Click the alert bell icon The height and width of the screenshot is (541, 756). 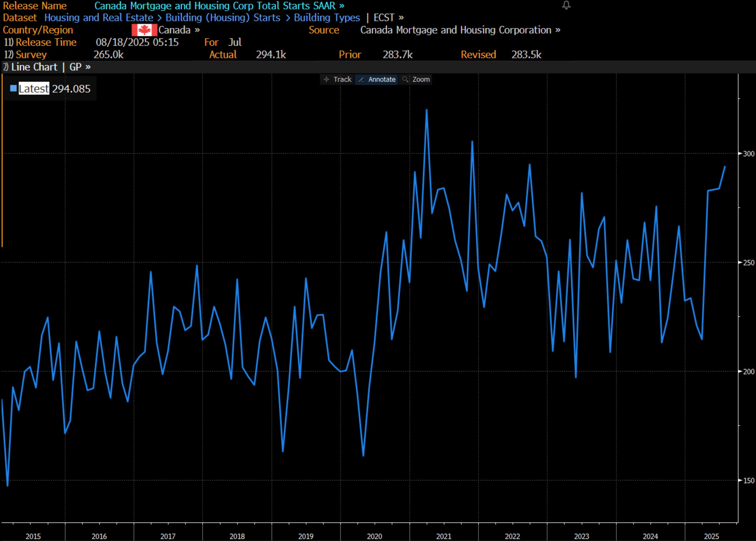566,5
